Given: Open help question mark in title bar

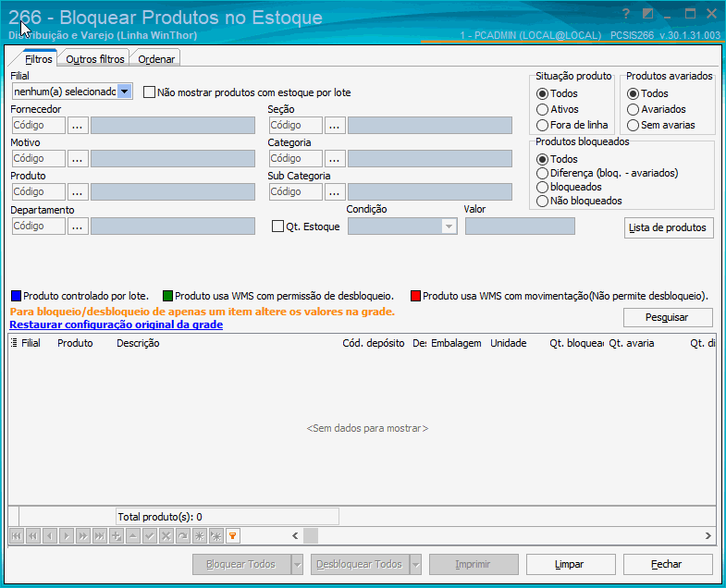Looking at the screenshot, I should point(626,14).
